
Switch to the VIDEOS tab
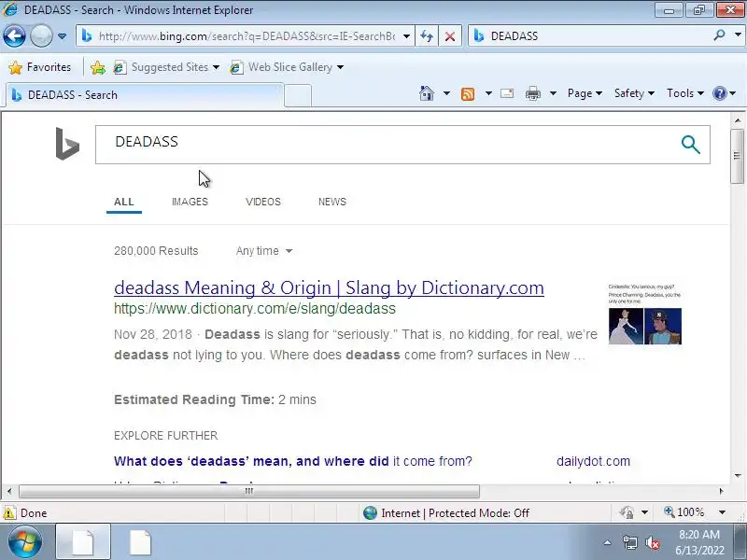(x=263, y=202)
